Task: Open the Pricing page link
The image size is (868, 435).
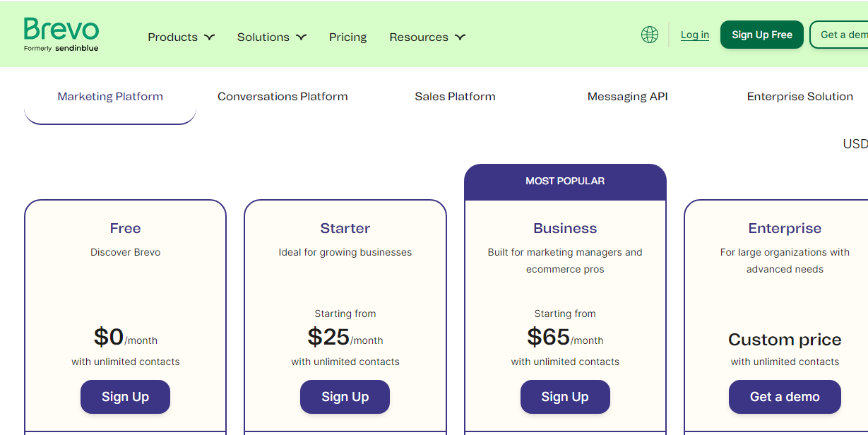Action: (347, 37)
